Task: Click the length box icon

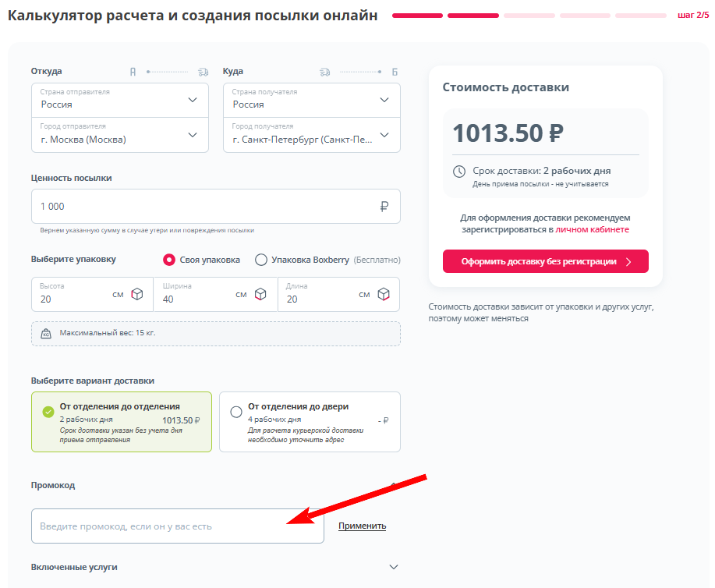Action: pyautogui.click(x=384, y=294)
